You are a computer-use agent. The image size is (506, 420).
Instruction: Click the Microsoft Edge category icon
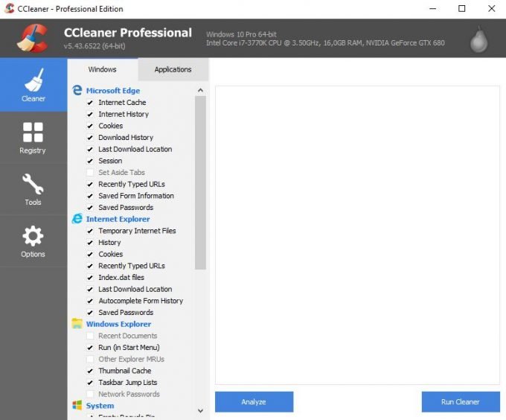[x=77, y=90]
